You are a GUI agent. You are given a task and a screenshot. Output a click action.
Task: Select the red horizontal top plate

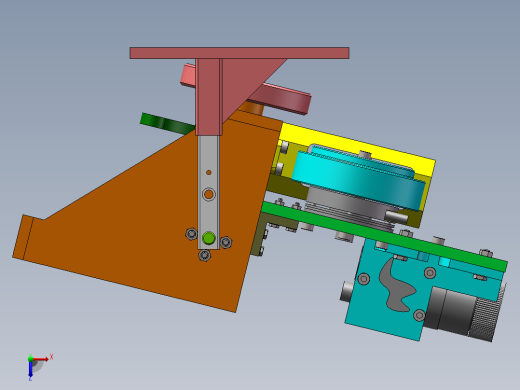pos(239,53)
